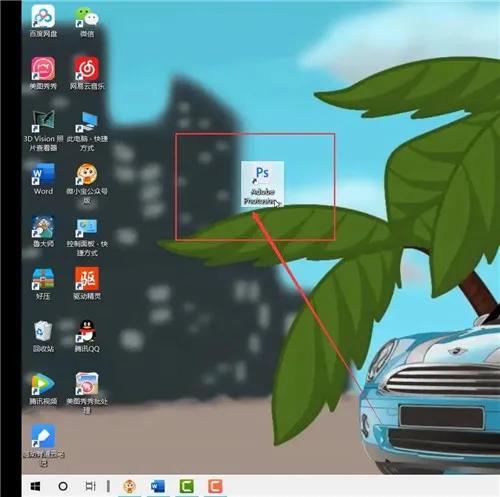Viewport: 500px width, 497px height.
Task: Select the 控制面板 control panel shortcut
Action: pyautogui.click(x=87, y=237)
